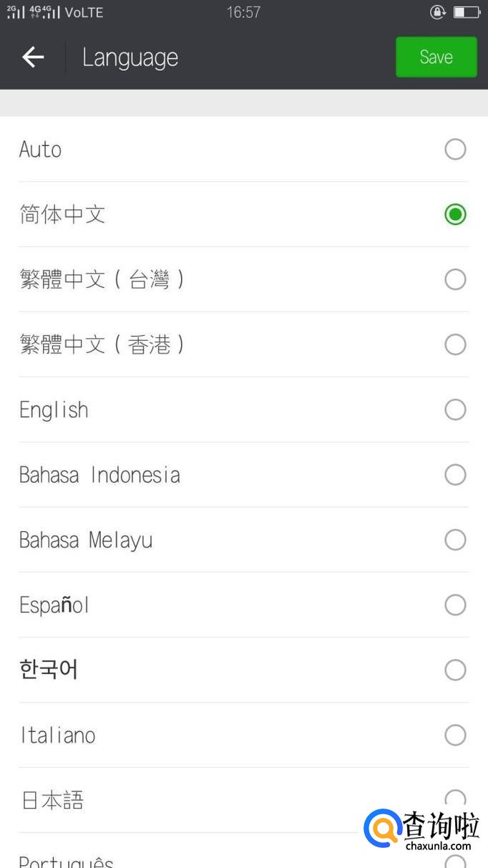Tap the back arrow icon
488x868 pixels.
pyautogui.click(x=33, y=57)
